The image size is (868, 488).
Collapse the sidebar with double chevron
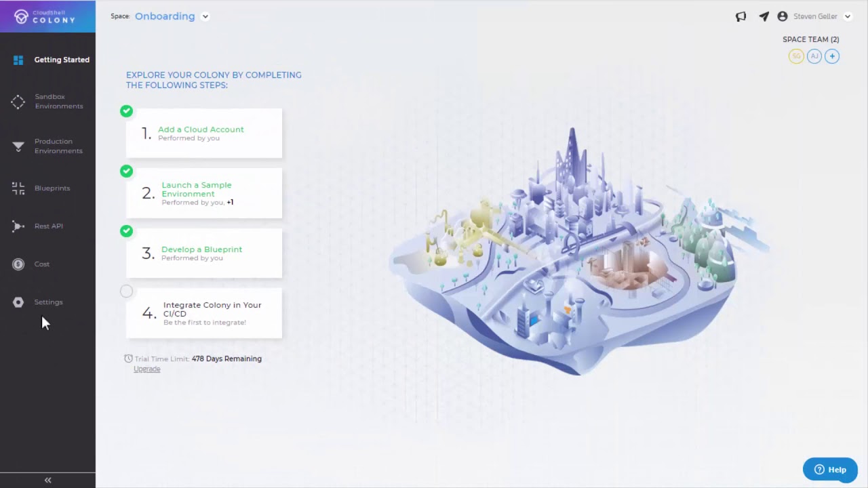(47, 480)
